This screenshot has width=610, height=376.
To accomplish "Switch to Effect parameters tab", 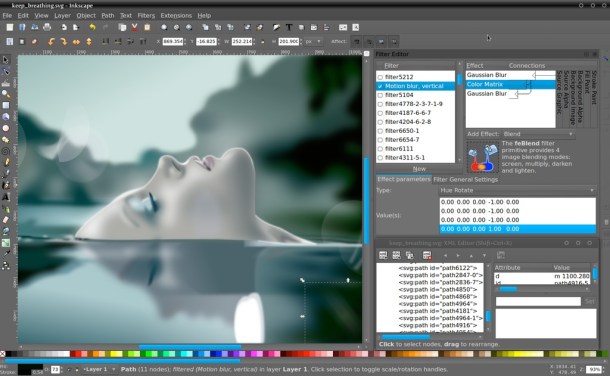I will click(x=404, y=179).
